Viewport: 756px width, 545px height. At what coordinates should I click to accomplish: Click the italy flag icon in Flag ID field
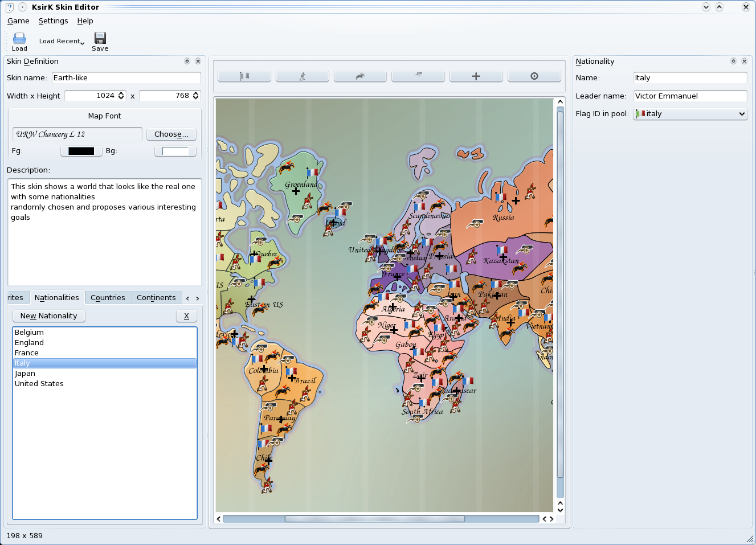click(639, 113)
